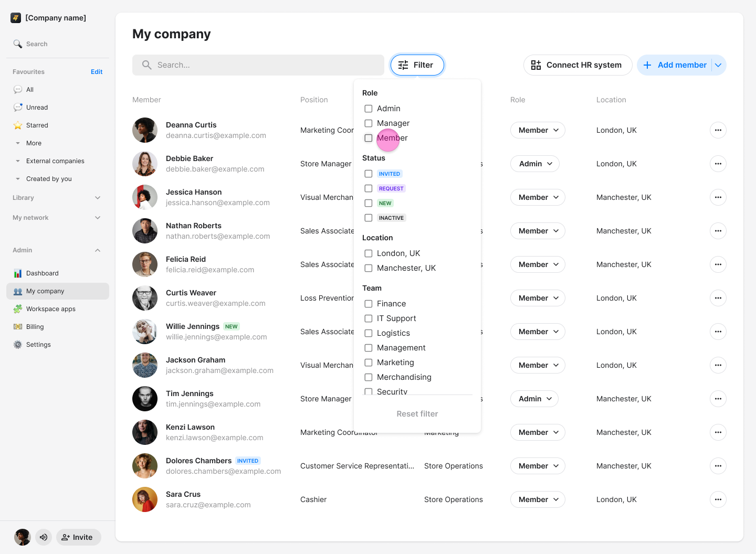Open the user avatar in bottom bar
The height and width of the screenshot is (554, 756).
23,537
